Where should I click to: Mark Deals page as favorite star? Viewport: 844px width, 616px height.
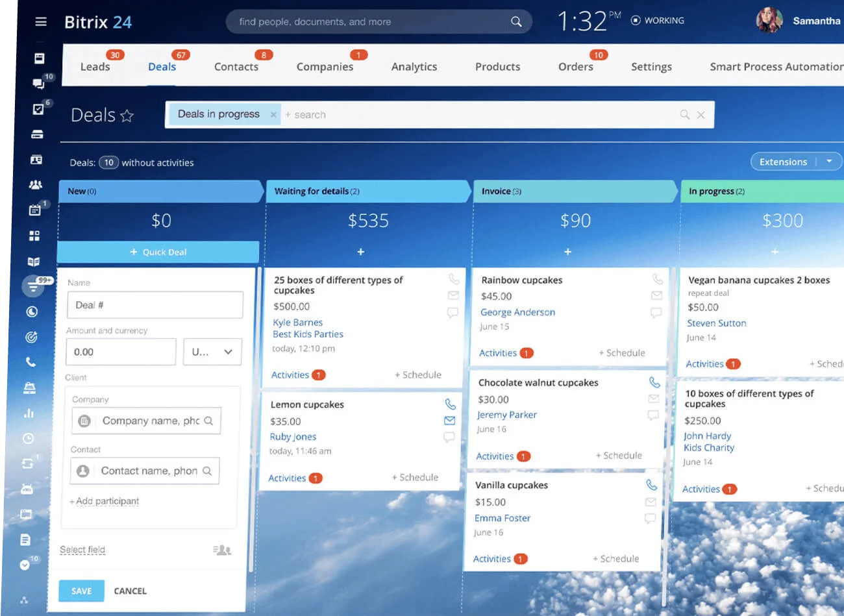coord(127,116)
